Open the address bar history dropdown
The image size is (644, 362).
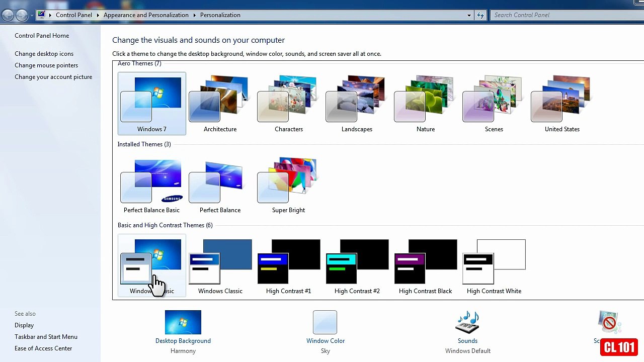(x=469, y=15)
